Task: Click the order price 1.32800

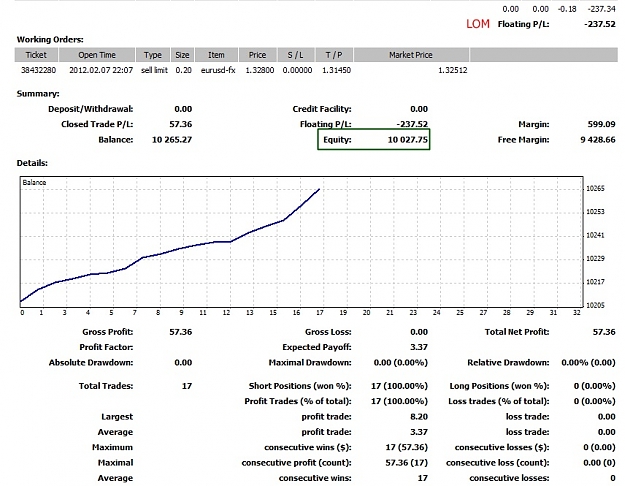Action: tap(259, 70)
